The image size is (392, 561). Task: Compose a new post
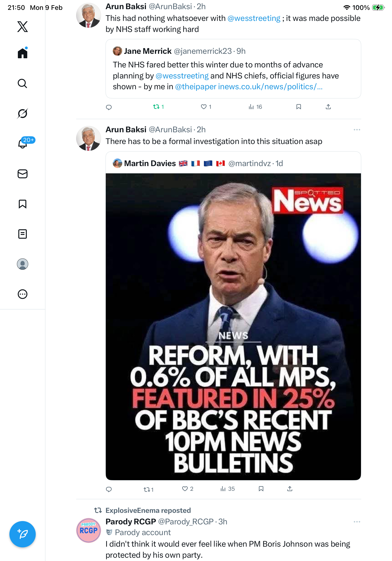23,534
